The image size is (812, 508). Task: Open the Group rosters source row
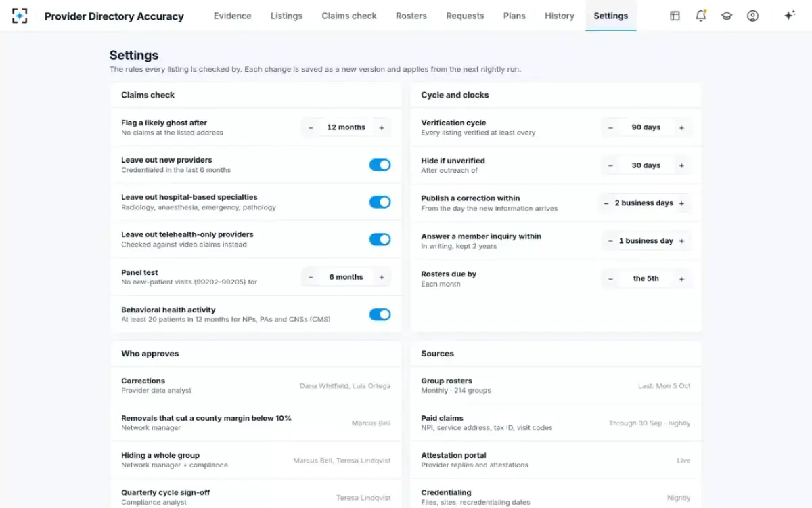556,385
